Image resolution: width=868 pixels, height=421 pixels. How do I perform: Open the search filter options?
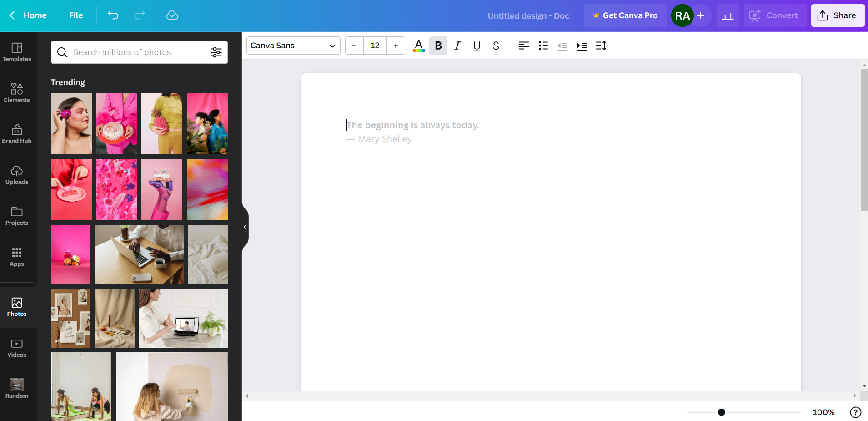click(x=216, y=52)
